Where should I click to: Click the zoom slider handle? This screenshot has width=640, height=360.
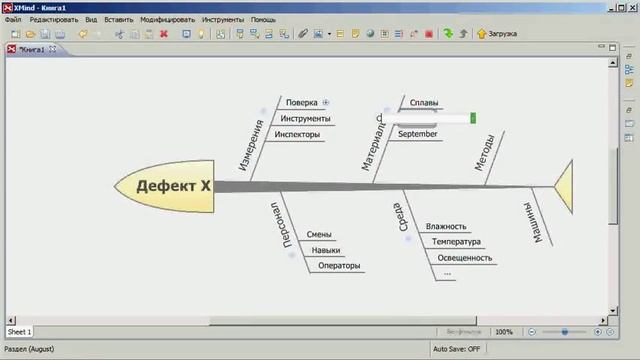pyautogui.click(x=565, y=332)
